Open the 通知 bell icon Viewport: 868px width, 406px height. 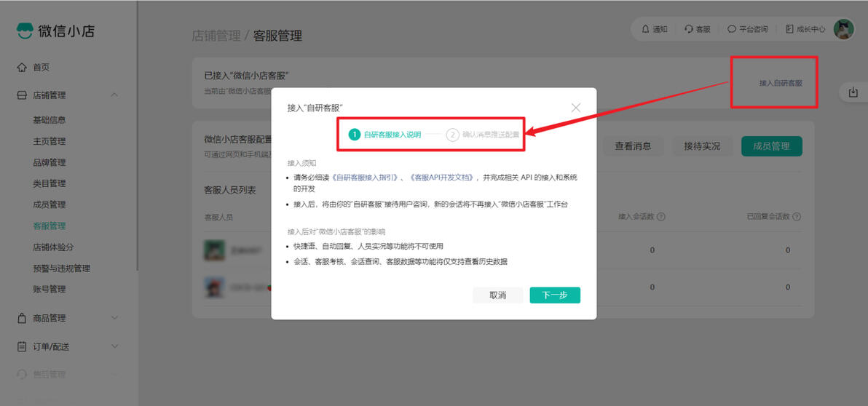click(645, 29)
